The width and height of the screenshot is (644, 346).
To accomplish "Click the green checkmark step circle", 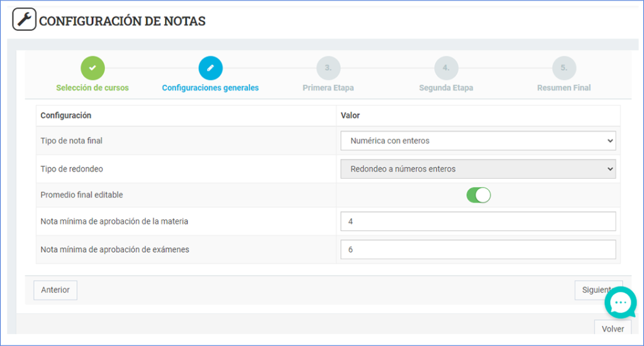I will [92, 68].
